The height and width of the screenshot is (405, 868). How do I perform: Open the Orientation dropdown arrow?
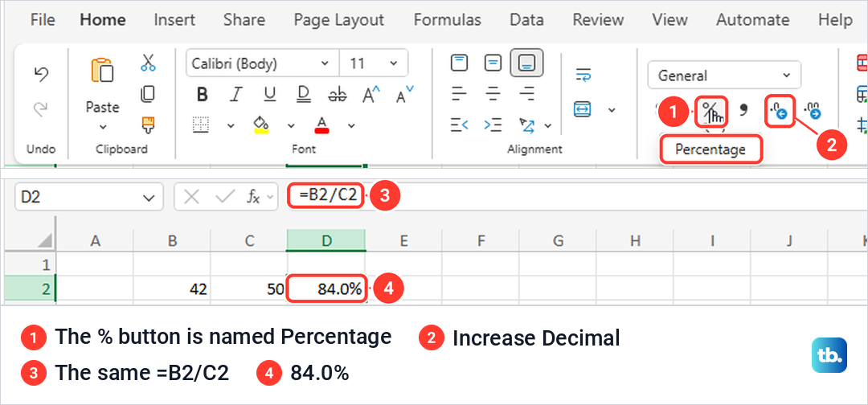(548, 126)
